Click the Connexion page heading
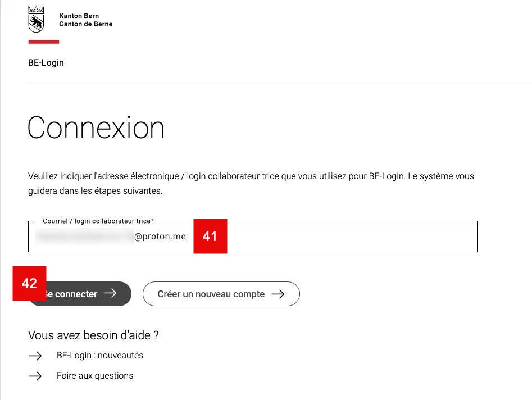The height and width of the screenshot is (400, 532). point(96,128)
